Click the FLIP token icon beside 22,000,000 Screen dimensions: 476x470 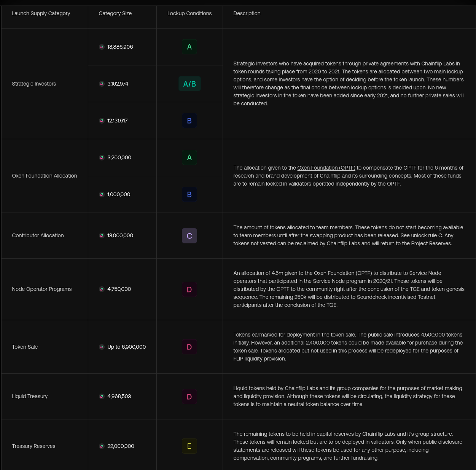point(102,446)
